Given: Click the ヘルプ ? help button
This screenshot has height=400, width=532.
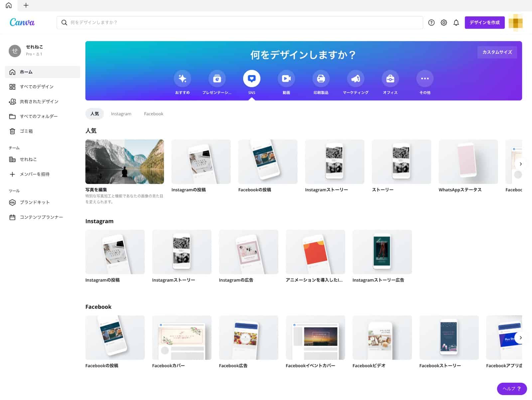Looking at the screenshot, I should pyautogui.click(x=512, y=389).
